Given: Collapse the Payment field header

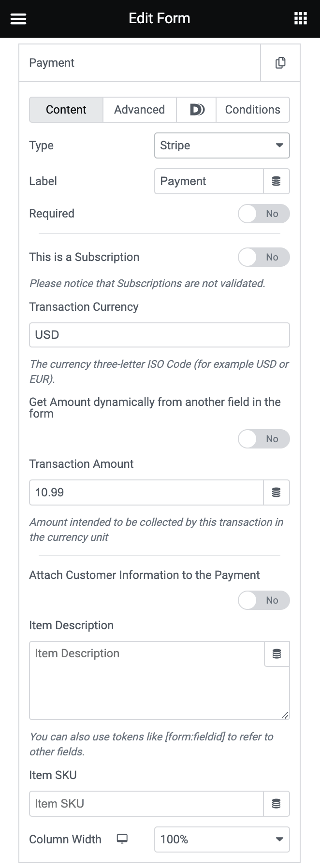Looking at the screenshot, I should (x=140, y=63).
